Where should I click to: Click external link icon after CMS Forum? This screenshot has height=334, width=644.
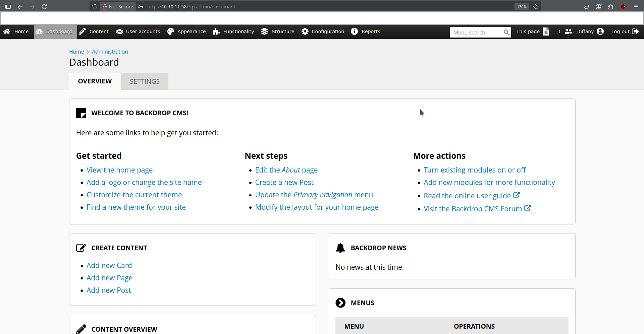[528, 208]
